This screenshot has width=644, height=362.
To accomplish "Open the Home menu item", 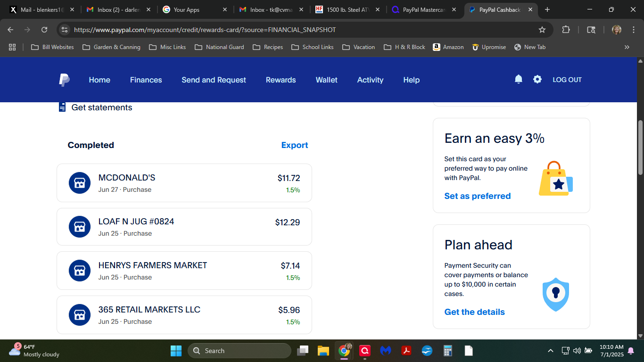I will 99,80.
